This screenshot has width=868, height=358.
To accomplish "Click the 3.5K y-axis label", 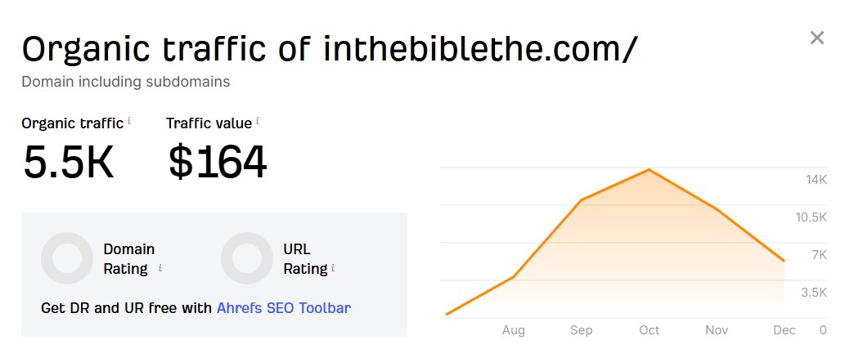I will coord(813,293).
